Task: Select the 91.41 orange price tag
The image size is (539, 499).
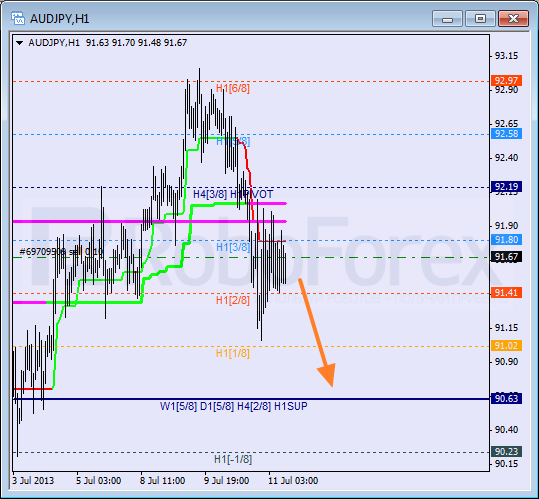Action: (506, 292)
